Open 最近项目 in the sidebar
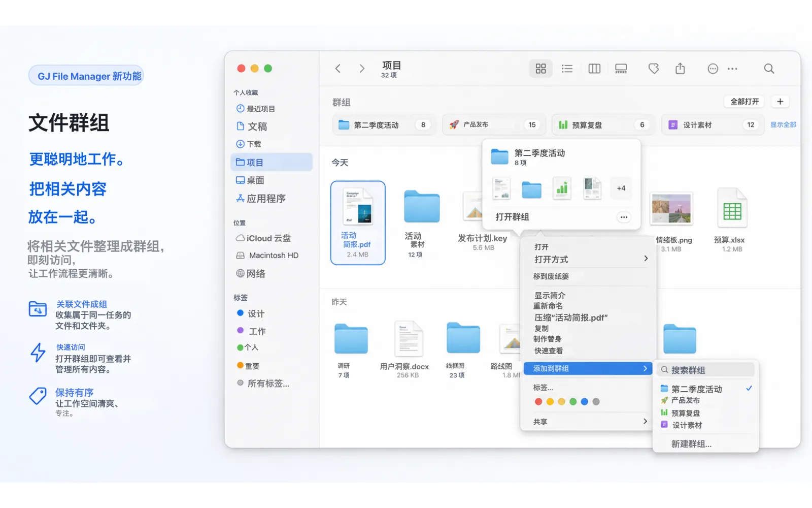 point(256,109)
